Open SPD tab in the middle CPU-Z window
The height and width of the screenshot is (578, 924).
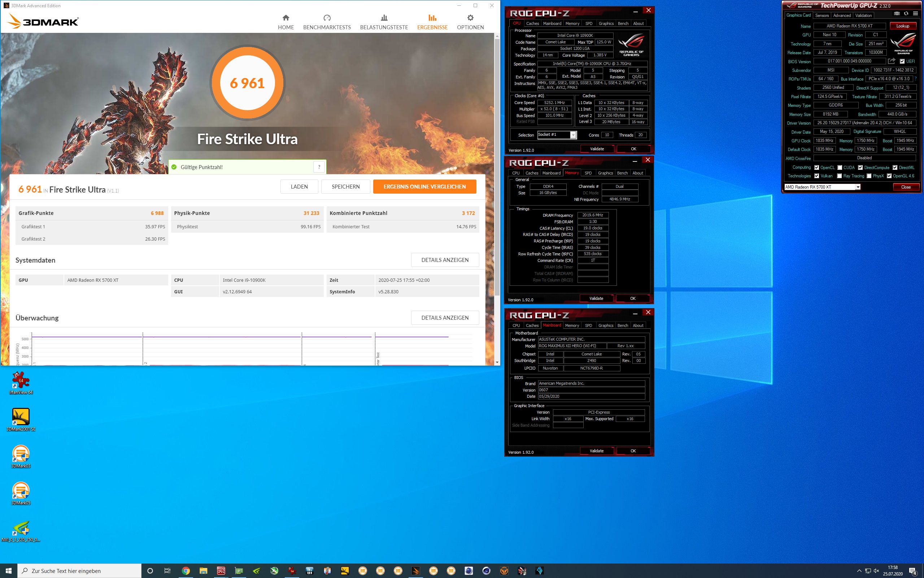[x=588, y=173]
